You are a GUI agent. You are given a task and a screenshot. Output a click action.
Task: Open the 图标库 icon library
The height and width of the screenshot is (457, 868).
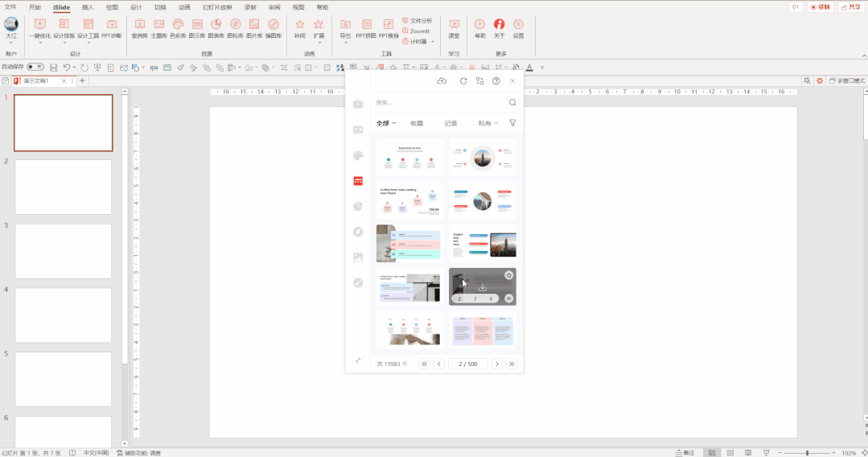tap(235, 28)
